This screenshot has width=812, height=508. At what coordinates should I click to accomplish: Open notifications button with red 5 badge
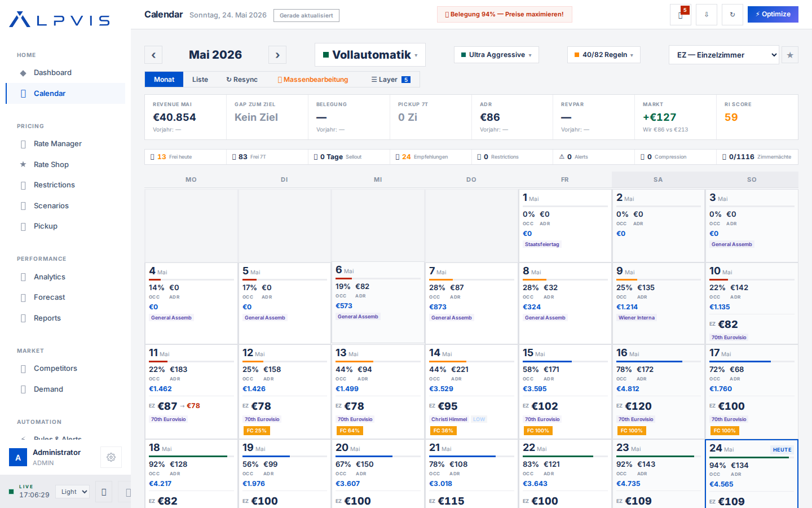tap(681, 15)
